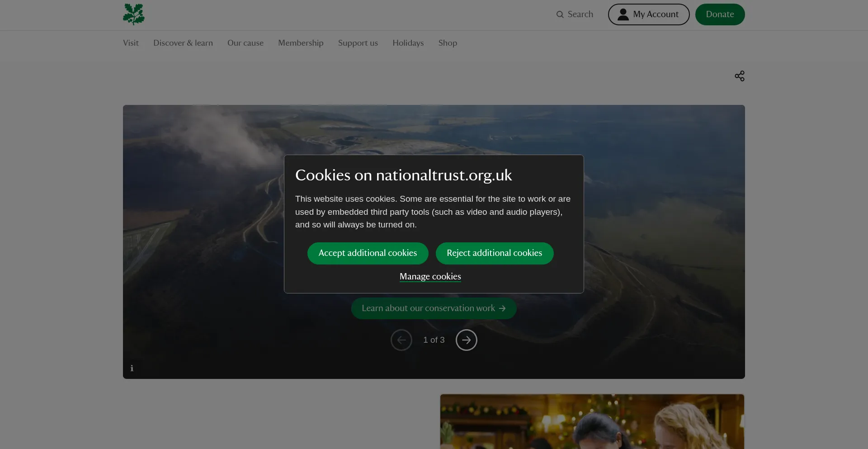Click the '1 of 3' slide counter
The image size is (868, 449).
click(x=434, y=340)
